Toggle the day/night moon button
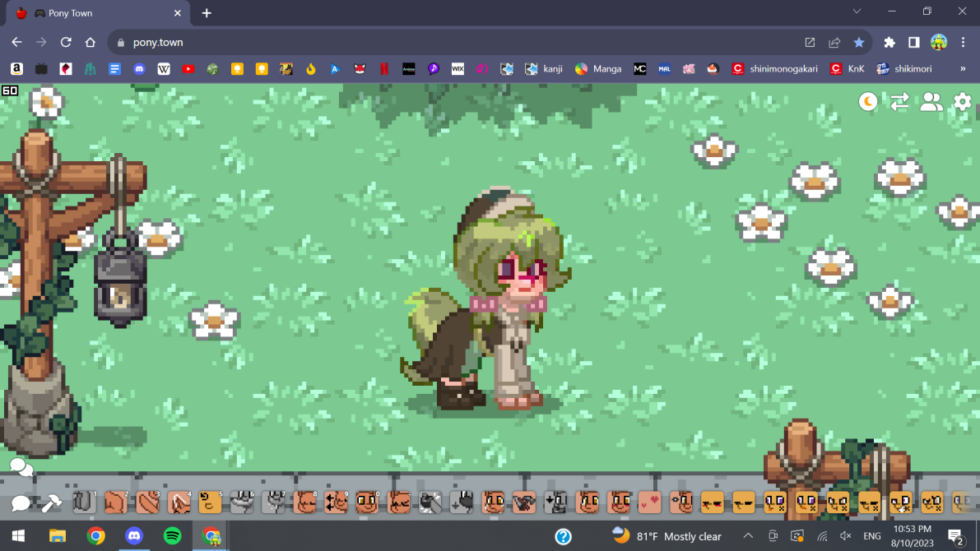 (x=868, y=102)
